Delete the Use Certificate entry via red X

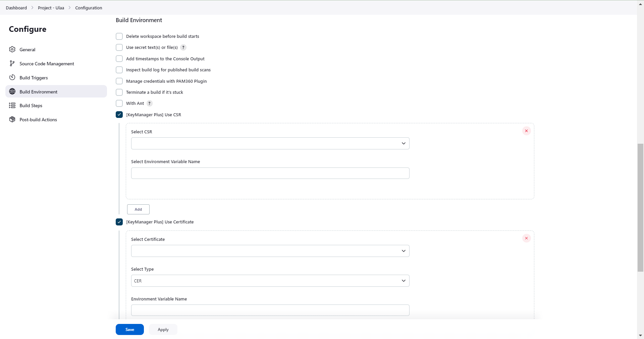[x=526, y=239]
